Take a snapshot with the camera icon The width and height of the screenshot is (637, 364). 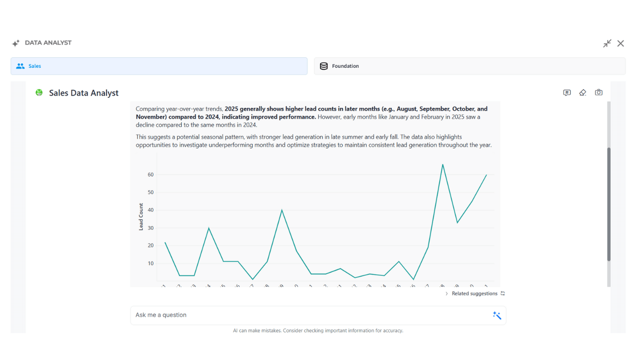coord(599,93)
